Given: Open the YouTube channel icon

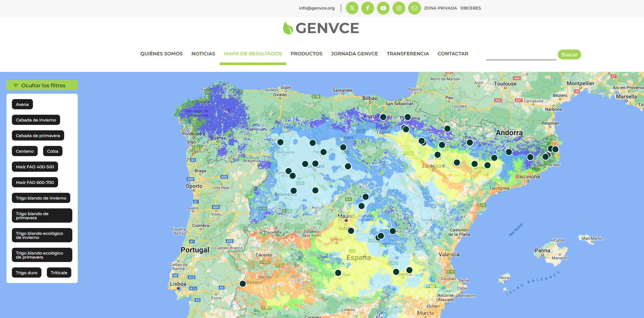Looking at the screenshot, I should click(383, 8).
